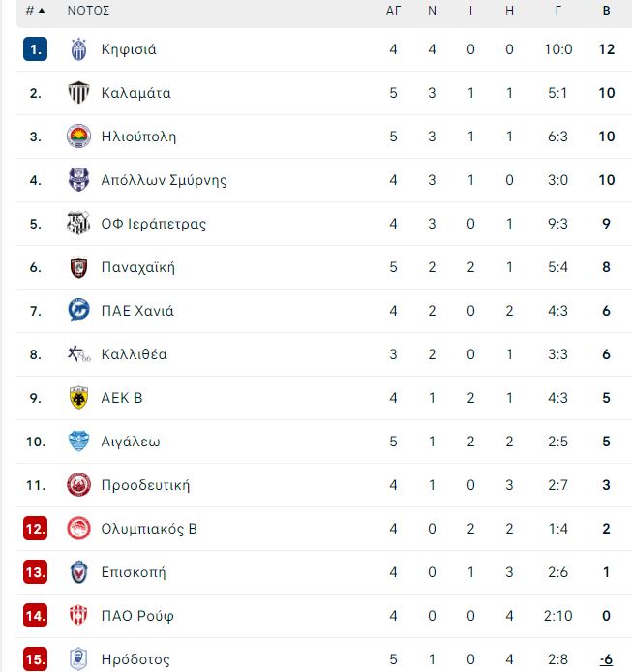Click the ΝΟΤΟΣ group header label
The image size is (632, 672).
(x=89, y=11)
